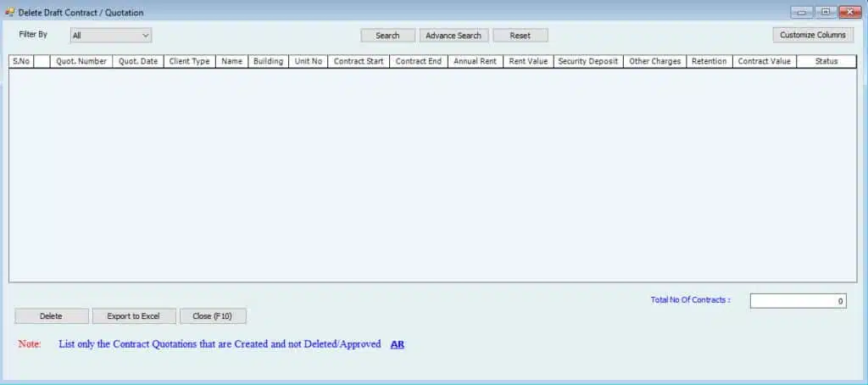Viewport: 868px width, 385px height.
Task: Sort by Quot. Date column header
Action: (138, 62)
